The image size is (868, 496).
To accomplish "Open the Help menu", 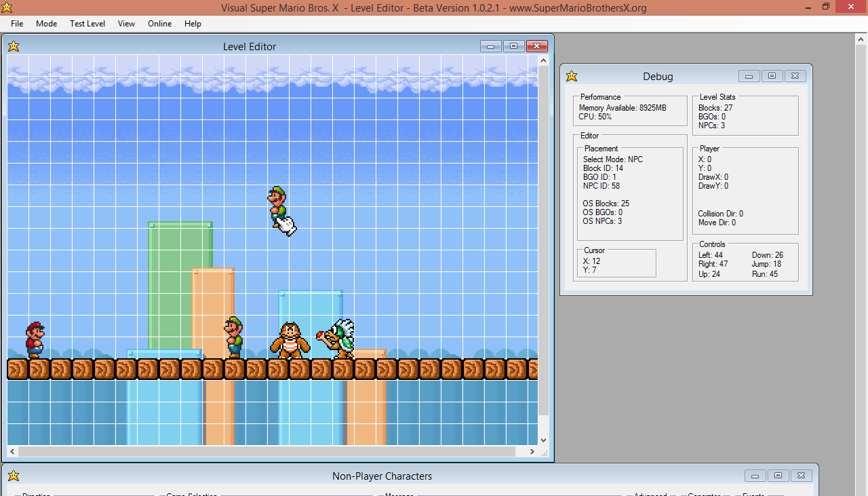I will (193, 24).
